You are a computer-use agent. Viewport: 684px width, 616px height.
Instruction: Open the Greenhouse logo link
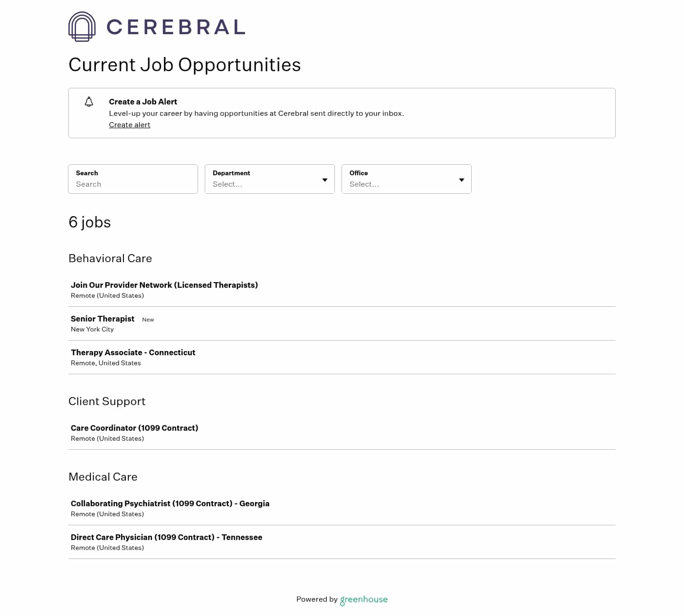[364, 599]
